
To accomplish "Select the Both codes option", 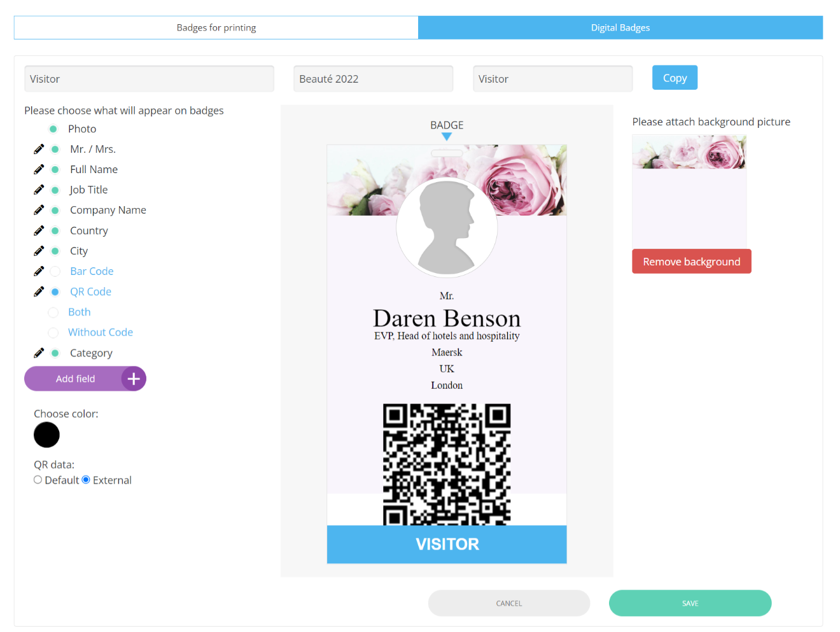I will click(x=53, y=312).
